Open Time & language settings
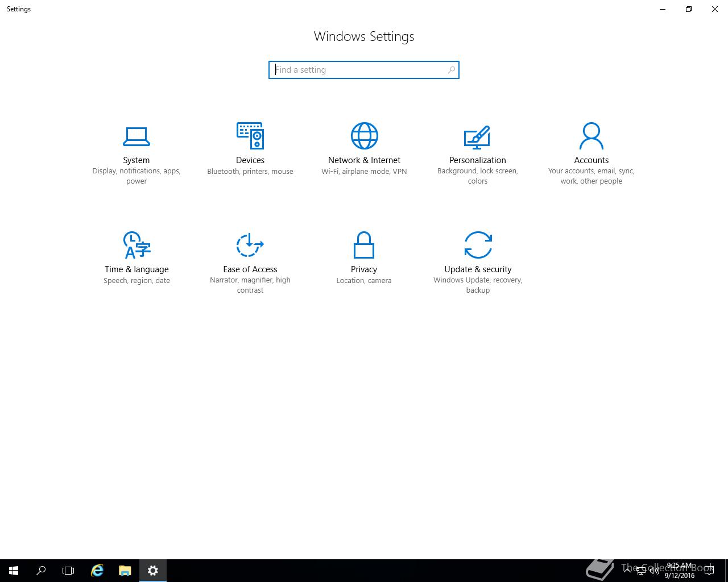728x582 pixels. click(x=136, y=258)
